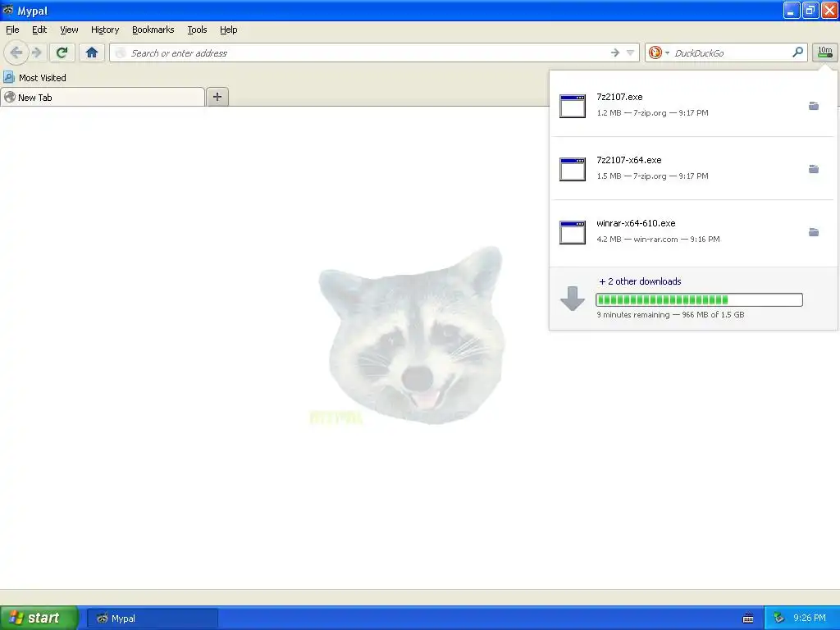Click the Mypal raccoon title bar icon
Image resolution: width=840 pixels, height=630 pixels.
coord(8,10)
